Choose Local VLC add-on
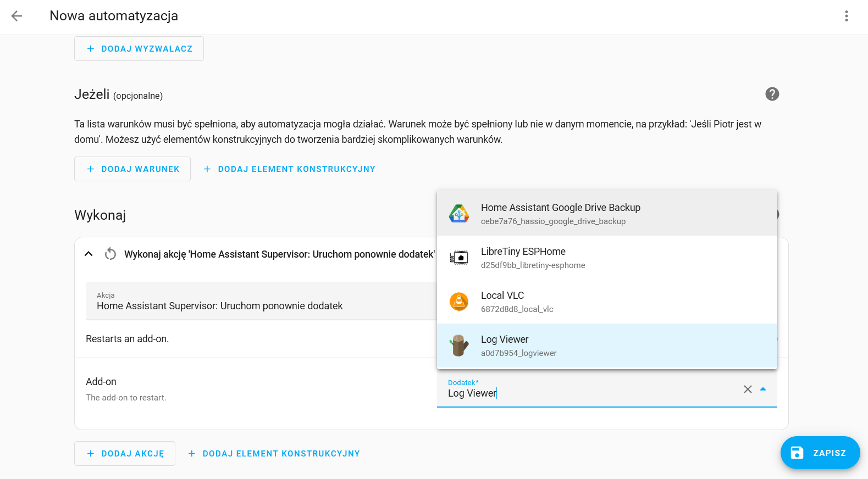 tap(607, 302)
